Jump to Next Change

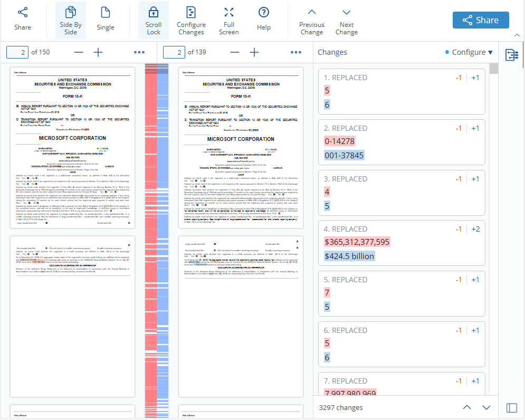tap(347, 20)
